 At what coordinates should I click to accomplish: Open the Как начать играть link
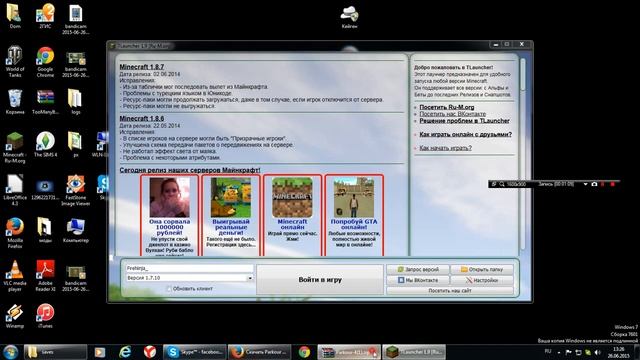(x=445, y=148)
